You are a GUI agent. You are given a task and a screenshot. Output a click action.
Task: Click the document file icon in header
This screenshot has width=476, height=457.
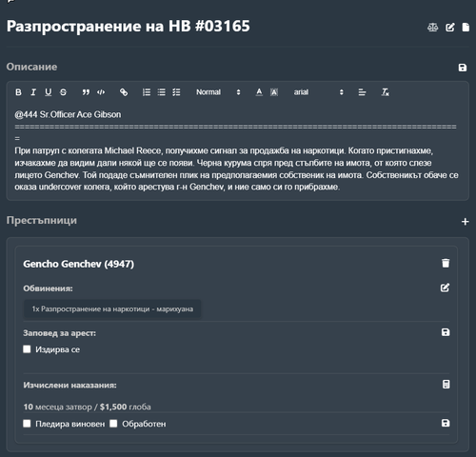[x=466, y=28]
